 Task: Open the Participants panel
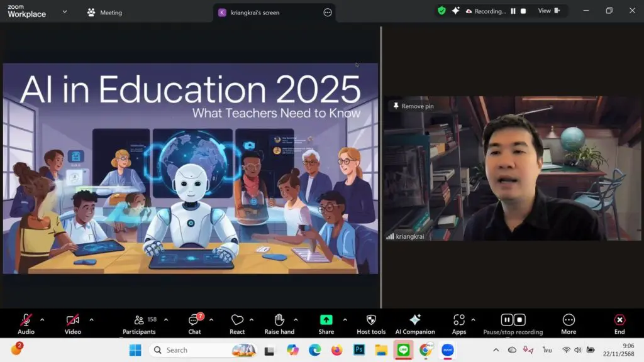coord(140,321)
